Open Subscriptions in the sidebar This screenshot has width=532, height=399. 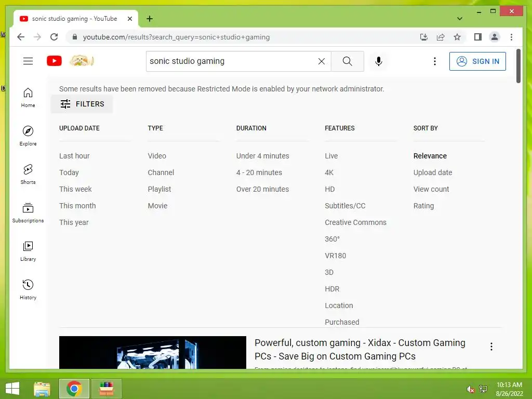[28, 212]
